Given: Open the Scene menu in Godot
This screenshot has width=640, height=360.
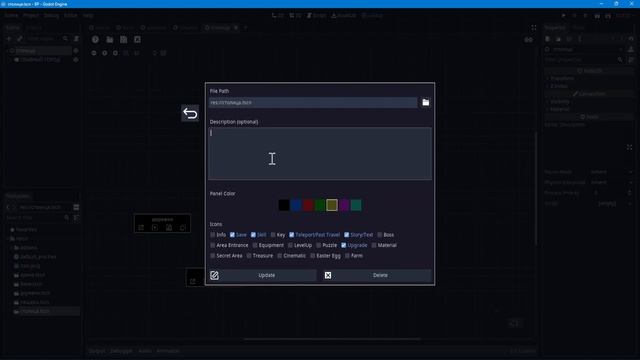Looking at the screenshot, I should [11, 16].
